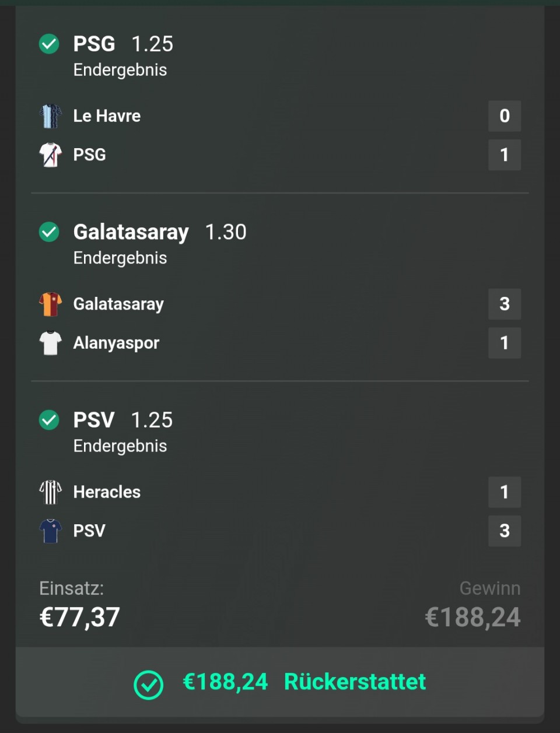Click the green checkmark beside PSG 1.25

click(x=49, y=44)
